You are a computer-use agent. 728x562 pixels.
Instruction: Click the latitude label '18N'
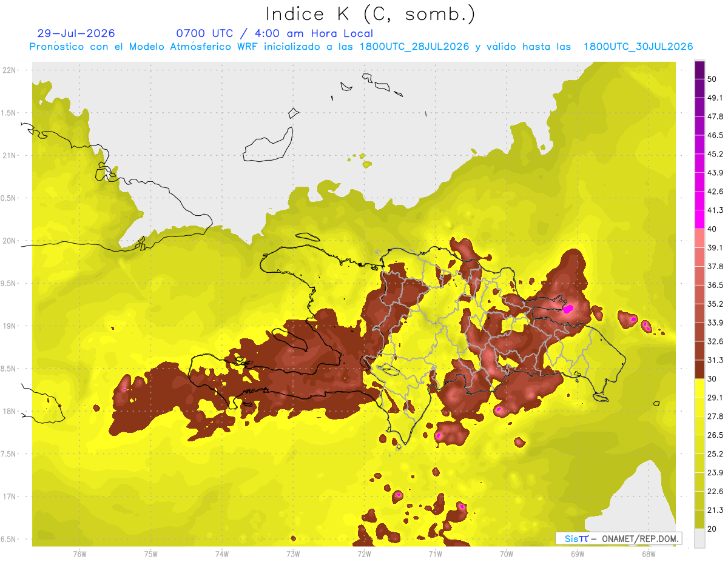point(8,412)
